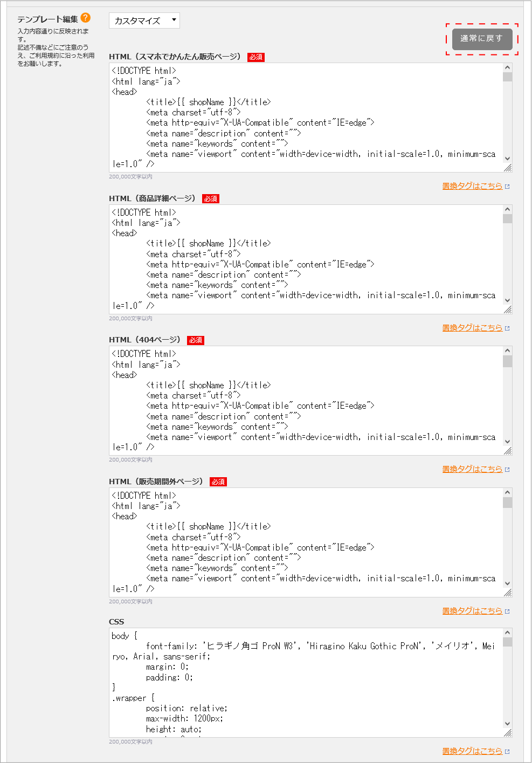The height and width of the screenshot is (763, 532).
Task: Click the orange help icon beside テンプレート編集
Action: coord(86,18)
